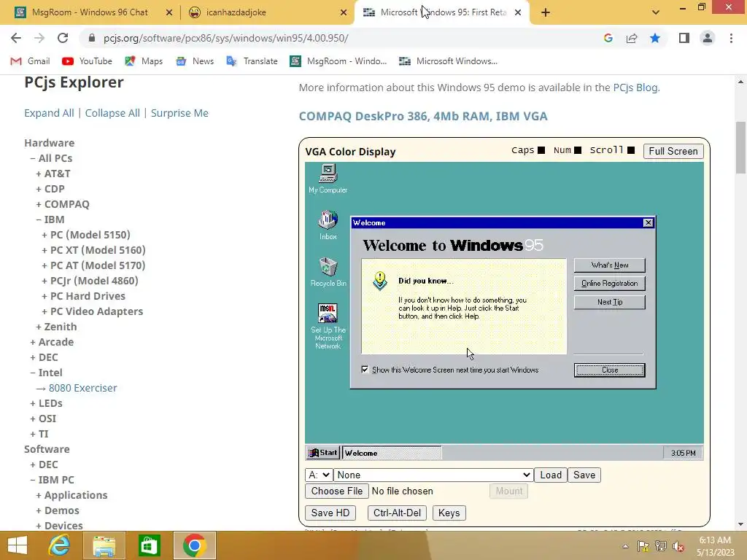Open 8080 Exerciser link
Image resolution: width=747 pixels, height=560 pixels.
point(82,388)
